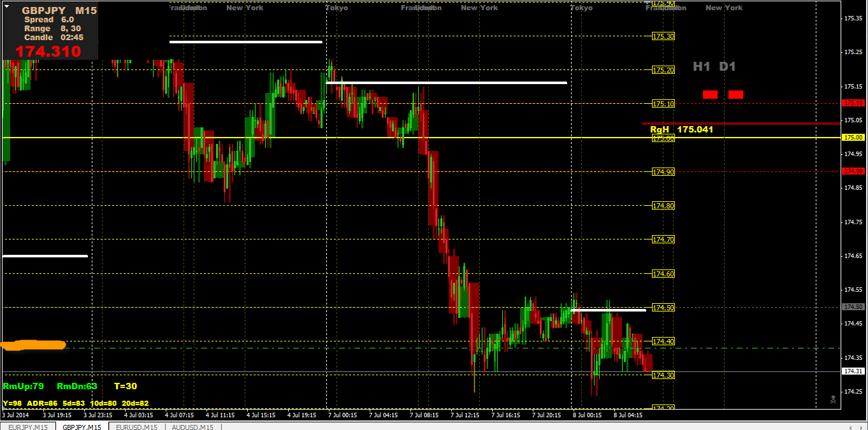
Task: Click the RgH 175.041 label
Action: (x=681, y=129)
